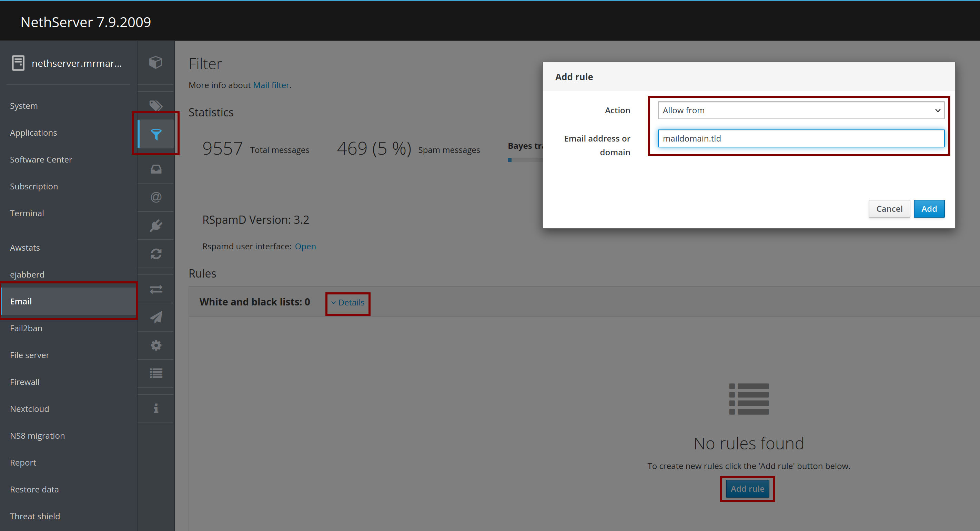Cancel the Add rule dialog
The image size is (980, 531).
889,209
